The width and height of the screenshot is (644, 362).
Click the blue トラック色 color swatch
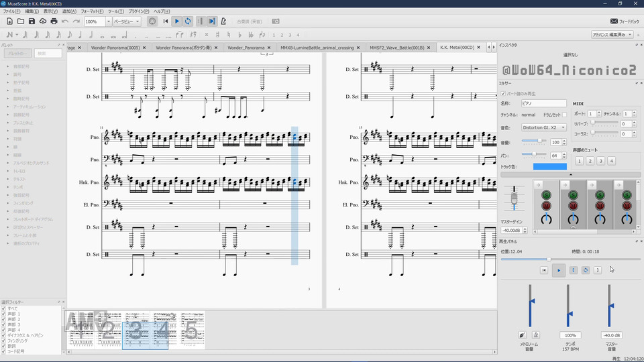click(x=549, y=166)
